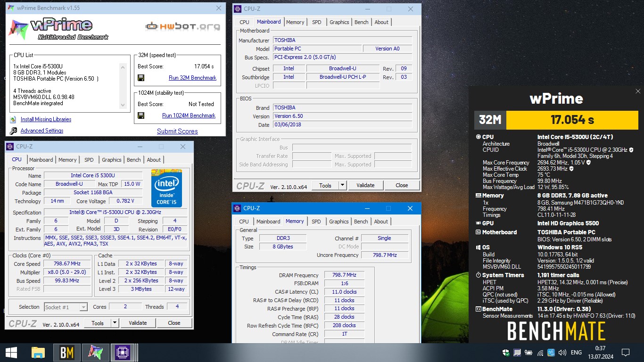Click the CAS# Latency 11.0 clocks field
This screenshot has height=362, width=644.
[344, 292]
